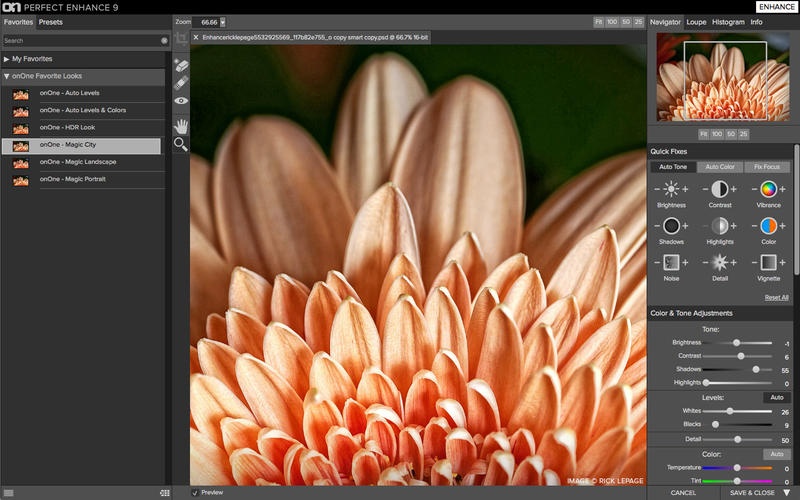Viewport: 800px width, 500px height.
Task: Select the Retouch Brush tool
Action: [x=181, y=83]
